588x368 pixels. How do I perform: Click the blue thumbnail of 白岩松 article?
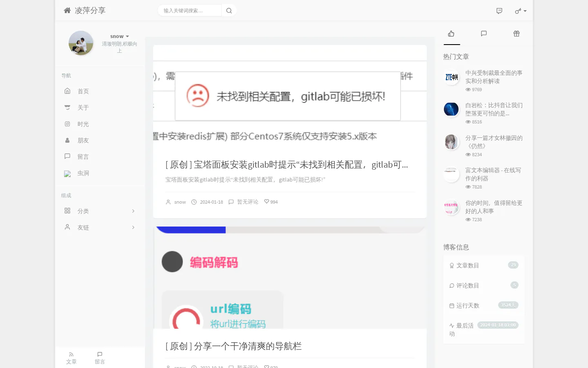tap(451, 109)
